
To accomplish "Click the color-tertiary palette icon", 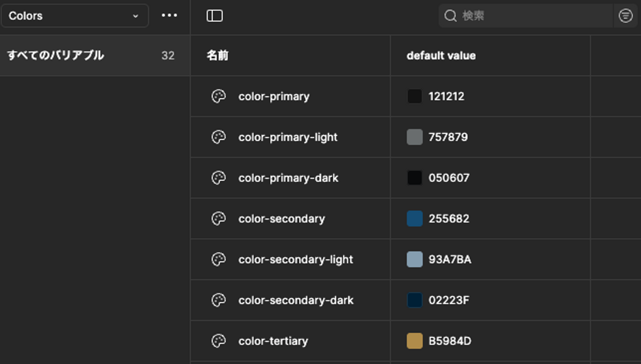I will pyautogui.click(x=219, y=341).
